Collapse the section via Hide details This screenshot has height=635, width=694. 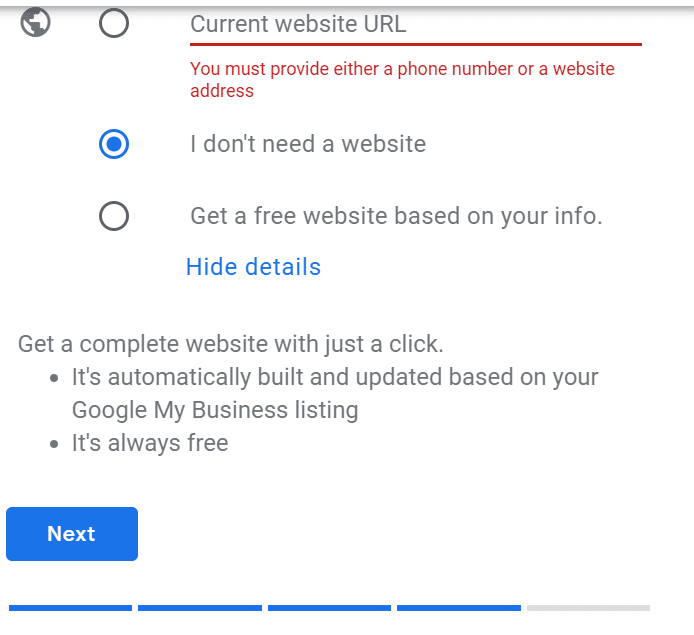(253, 267)
